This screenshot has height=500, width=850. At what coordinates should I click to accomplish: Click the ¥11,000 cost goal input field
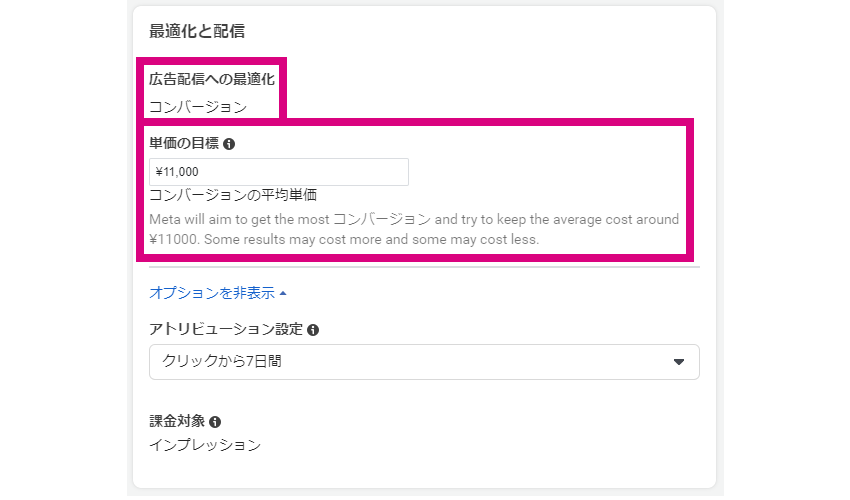coord(279,172)
